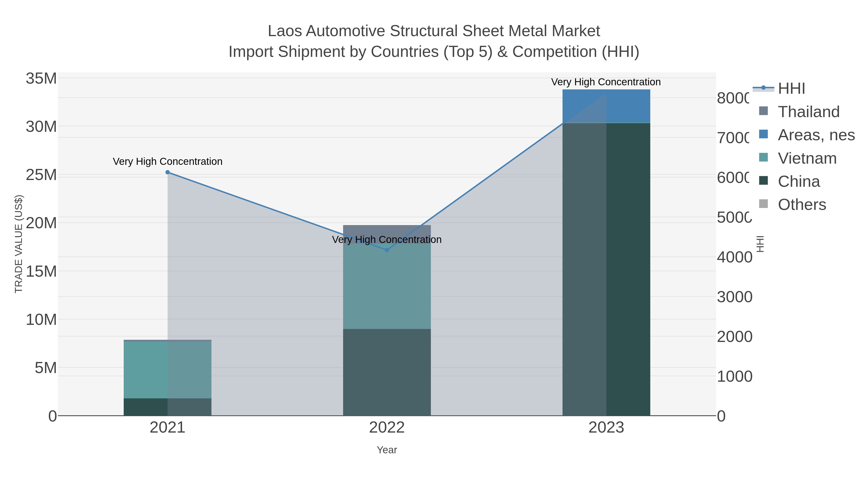The height and width of the screenshot is (488, 868).
Task: Click the chart title Laos Automotive Structural Sheet Metal Market
Action: point(434,31)
